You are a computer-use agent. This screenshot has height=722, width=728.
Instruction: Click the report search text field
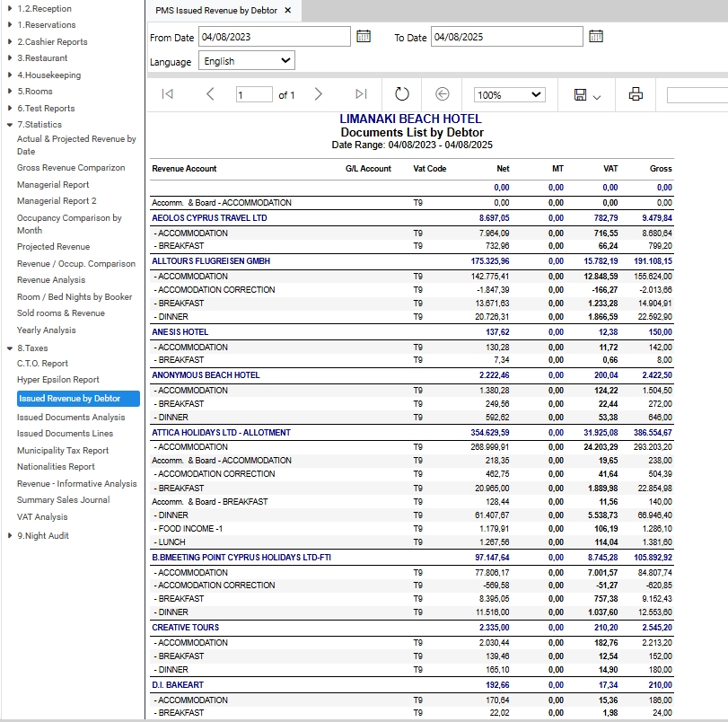tap(697, 95)
